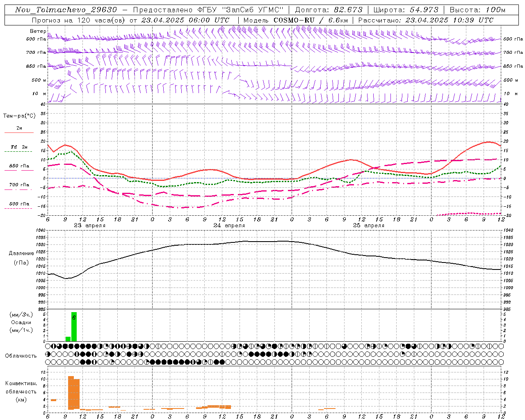Viewport: 525px width, 420px height.
Task: Click the 23 апреля date label
Action: (x=89, y=226)
